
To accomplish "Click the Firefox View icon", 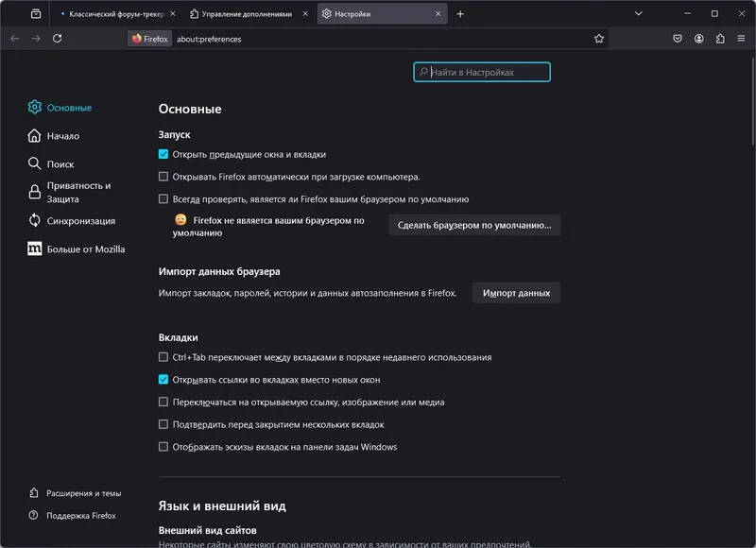I will (x=36, y=14).
